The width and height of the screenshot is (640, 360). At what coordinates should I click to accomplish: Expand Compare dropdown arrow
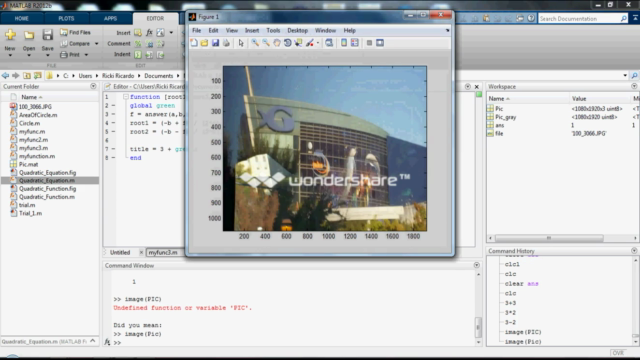(x=97, y=44)
